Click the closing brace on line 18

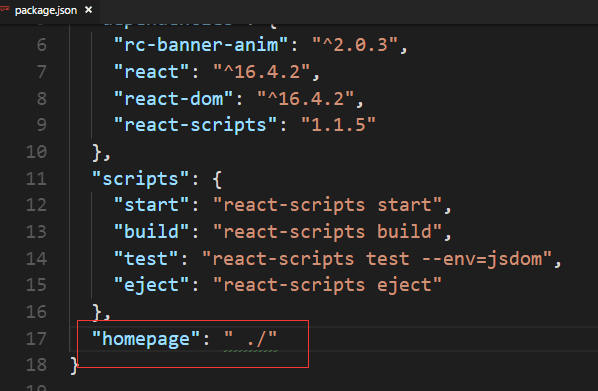(x=74, y=365)
